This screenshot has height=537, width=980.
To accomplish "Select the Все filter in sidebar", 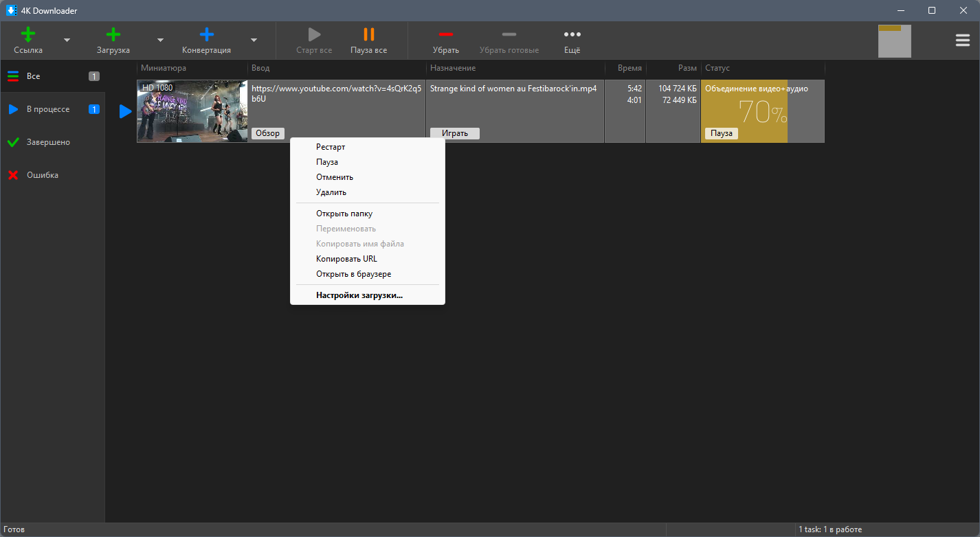I will tap(53, 76).
